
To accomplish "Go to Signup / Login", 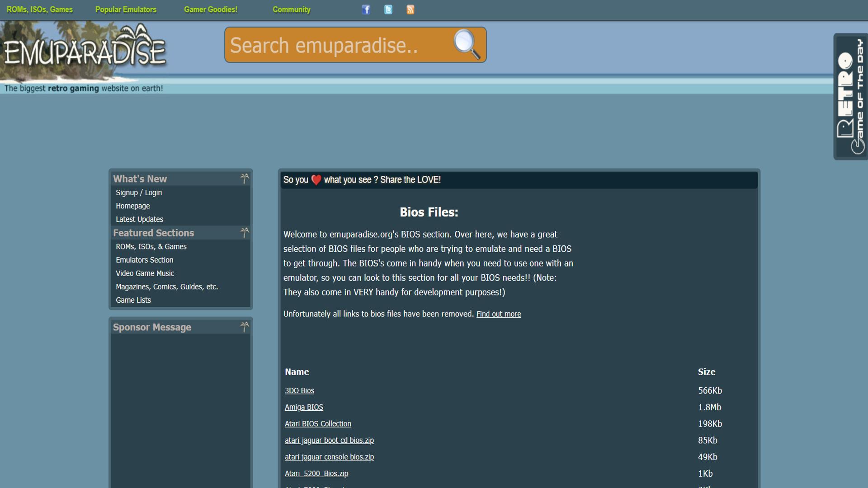I will (139, 192).
